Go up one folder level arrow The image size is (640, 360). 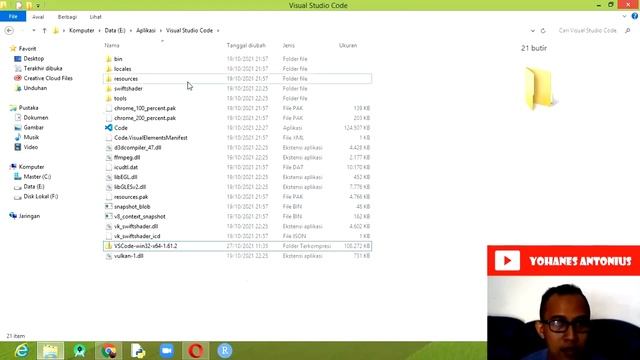44,31
